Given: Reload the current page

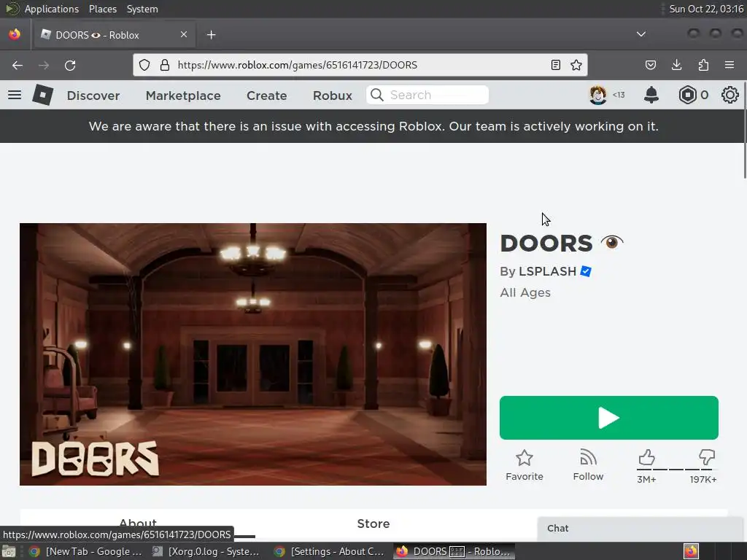Looking at the screenshot, I should click(70, 65).
